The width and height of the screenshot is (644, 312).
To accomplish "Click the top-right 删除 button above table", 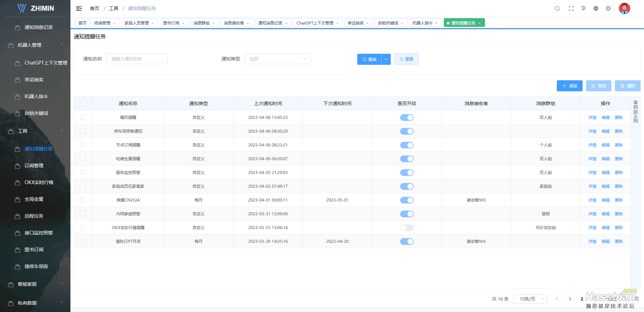I will coord(628,86).
